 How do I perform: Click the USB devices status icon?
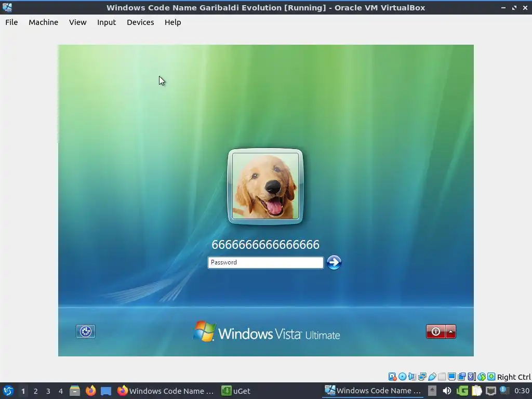pyautogui.click(x=432, y=377)
